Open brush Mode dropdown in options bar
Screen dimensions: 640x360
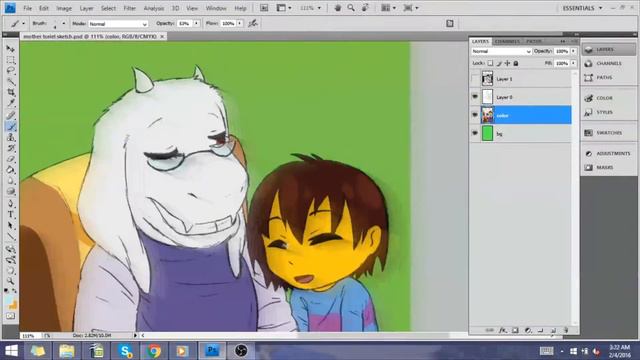118,24
